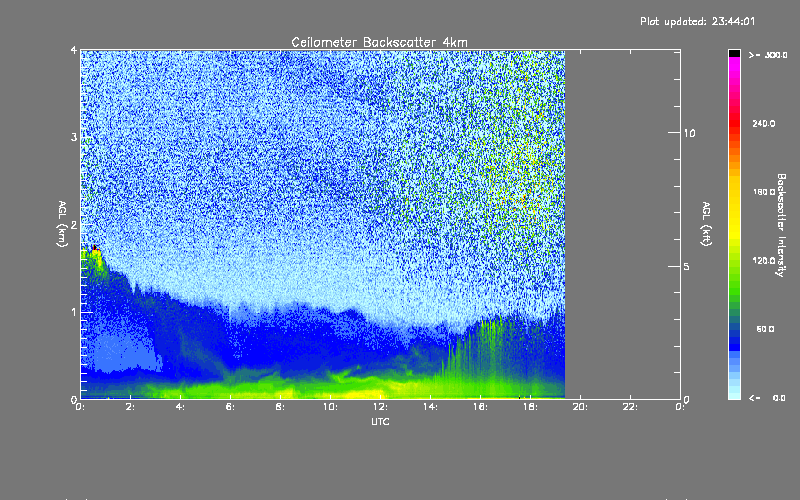Click the 'Plot updated: 23:44:01' timestamp

[x=697, y=21]
